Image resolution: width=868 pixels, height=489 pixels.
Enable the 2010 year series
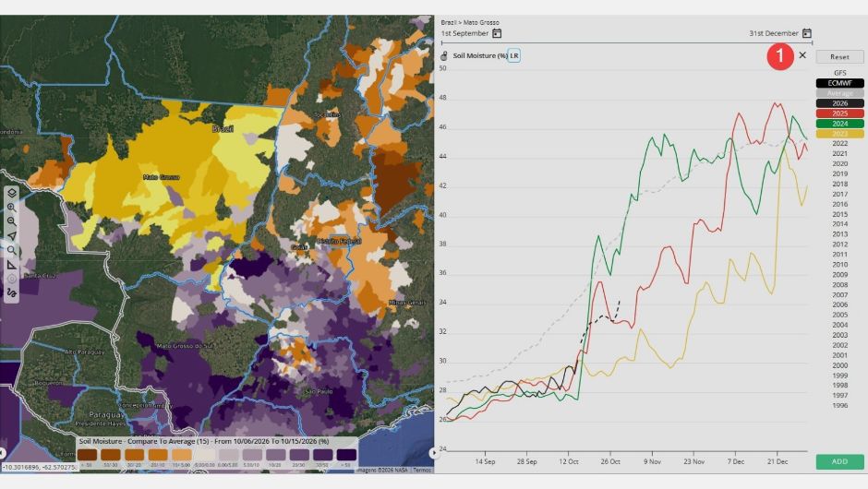[x=839, y=265]
